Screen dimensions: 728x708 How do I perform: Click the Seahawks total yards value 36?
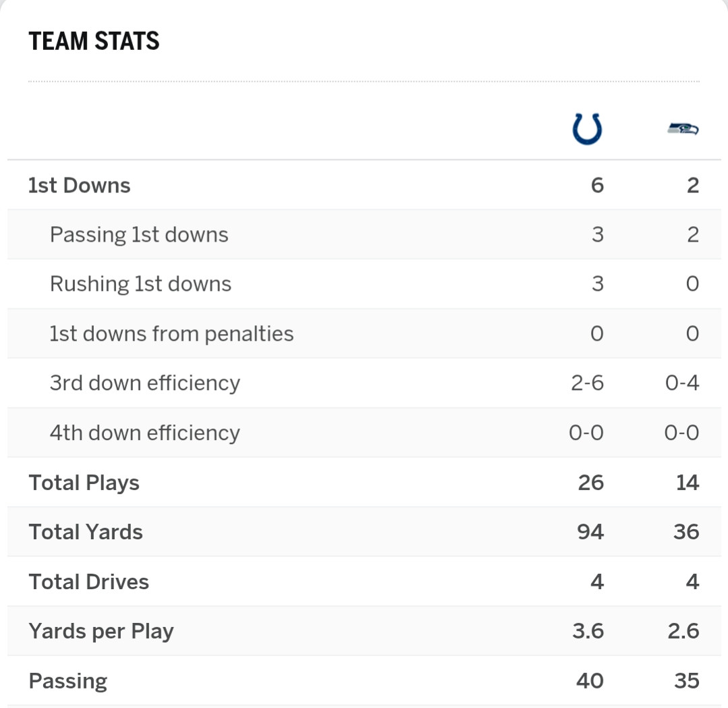click(x=685, y=532)
